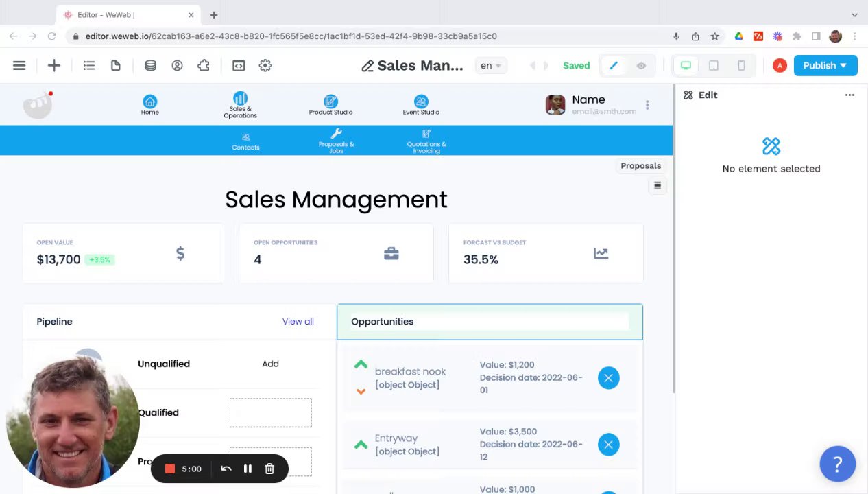Click the chart icon in Forecast card
Image resolution: width=868 pixels, height=494 pixels.
(x=601, y=254)
